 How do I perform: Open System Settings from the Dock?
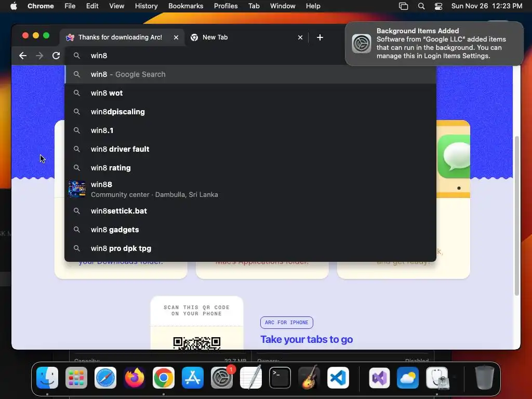pos(222,378)
